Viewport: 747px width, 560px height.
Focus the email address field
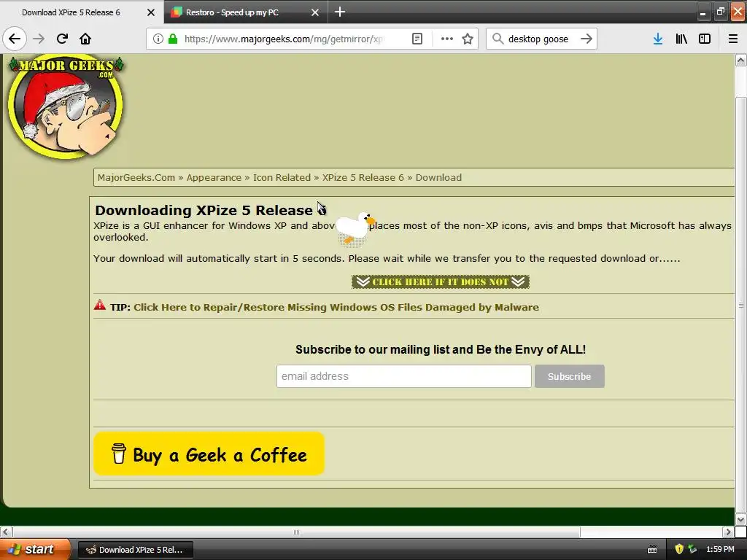coord(403,376)
